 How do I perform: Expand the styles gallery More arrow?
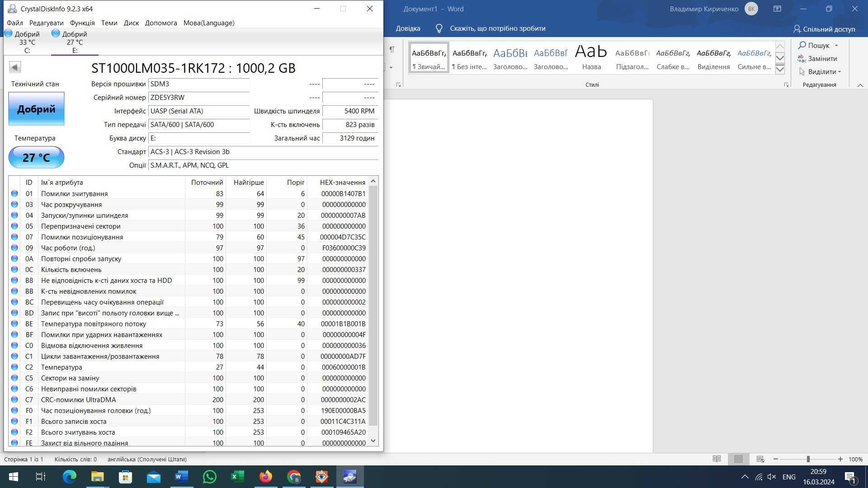pos(780,69)
